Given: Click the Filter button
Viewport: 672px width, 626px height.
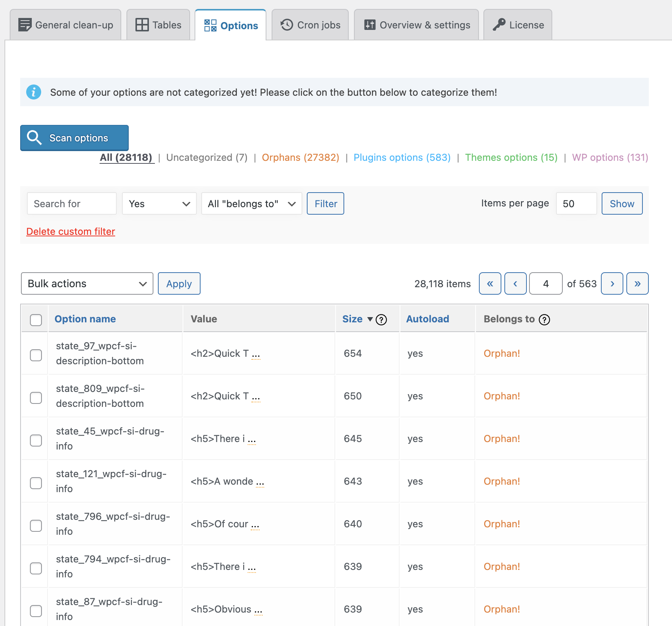Looking at the screenshot, I should [x=326, y=203].
